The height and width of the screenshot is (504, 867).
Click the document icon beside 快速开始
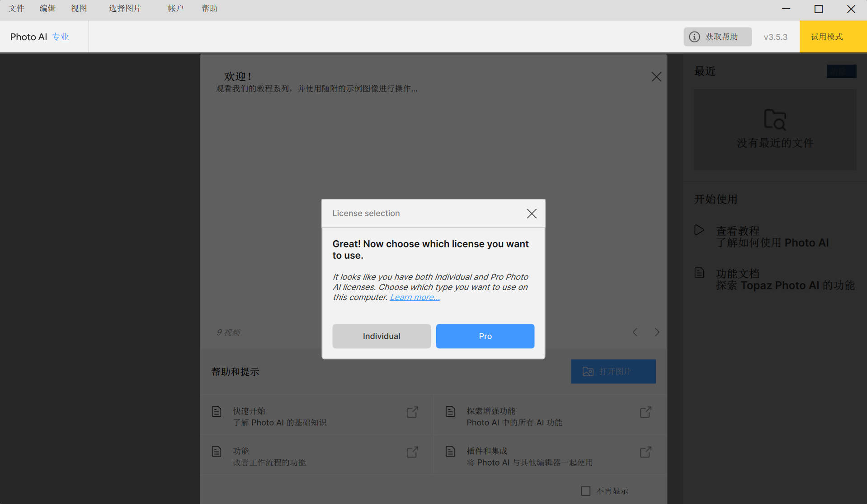click(217, 411)
